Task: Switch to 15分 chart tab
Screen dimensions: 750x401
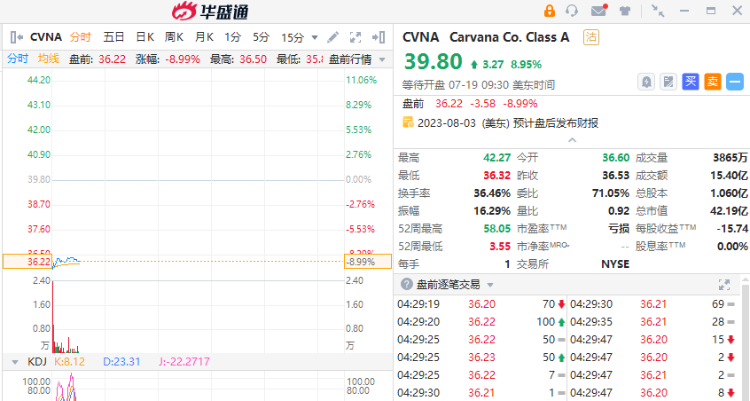Action: point(292,37)
